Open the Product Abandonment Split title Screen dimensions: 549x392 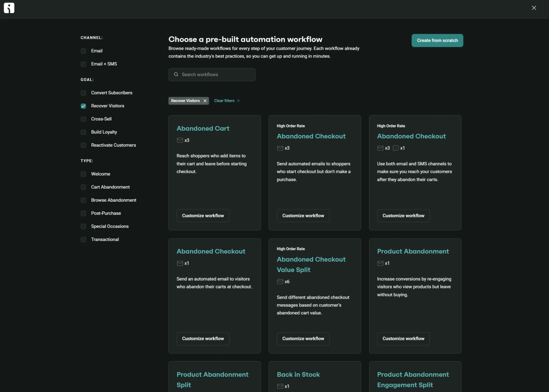(212, 380)
